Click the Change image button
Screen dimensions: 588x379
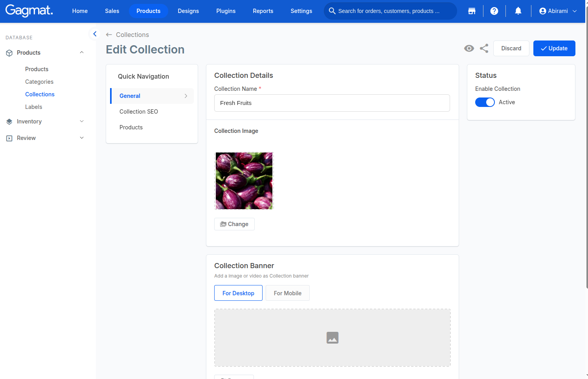tap(234, 224)
